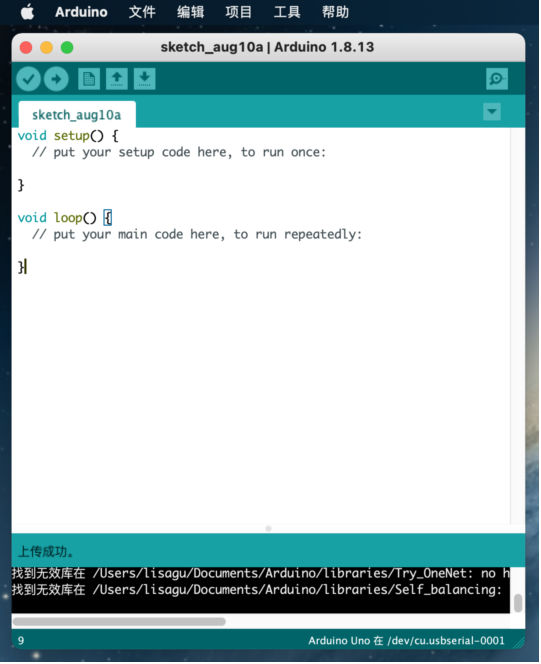Open the Arduino application menu
Viewport: 541px width, 664px height.
click(81, 12)
